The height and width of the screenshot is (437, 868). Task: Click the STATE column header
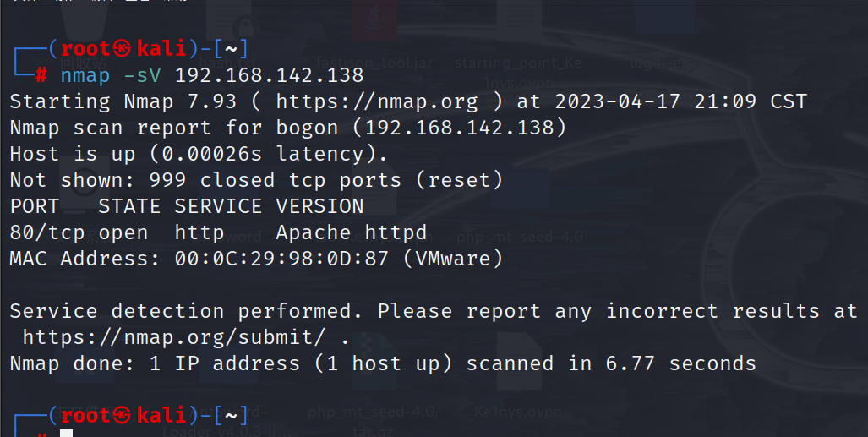click(129, 206)
